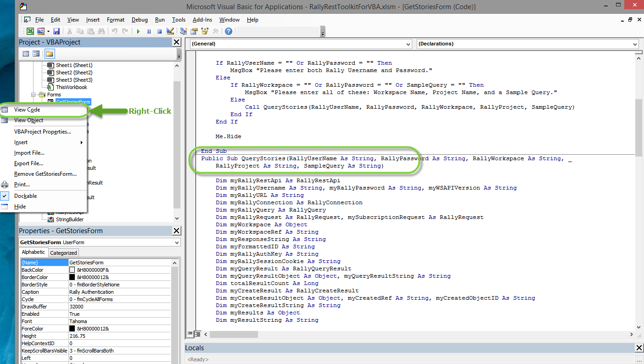Click the BorderColor black swatch
The width and height of the screenshot is (644, 364).
72,277
